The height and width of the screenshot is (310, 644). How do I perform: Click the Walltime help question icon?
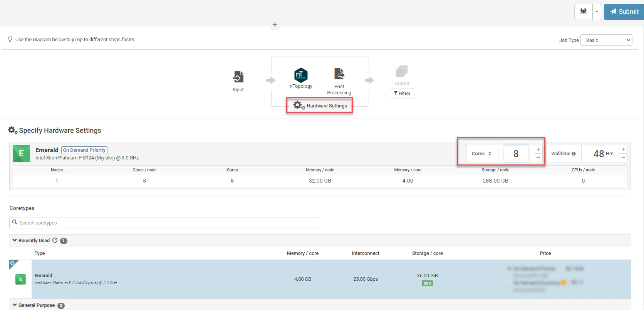tap(574, 154)
